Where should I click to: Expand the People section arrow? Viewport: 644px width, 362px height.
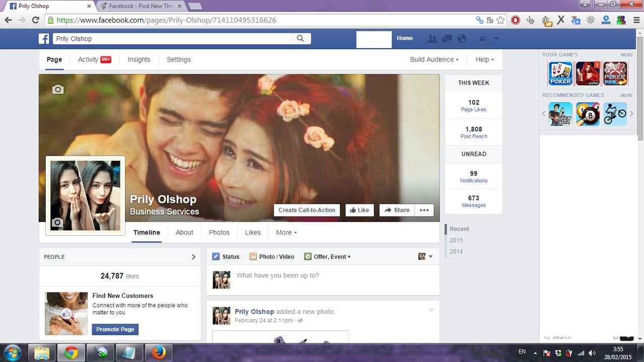tap(194, 257)
